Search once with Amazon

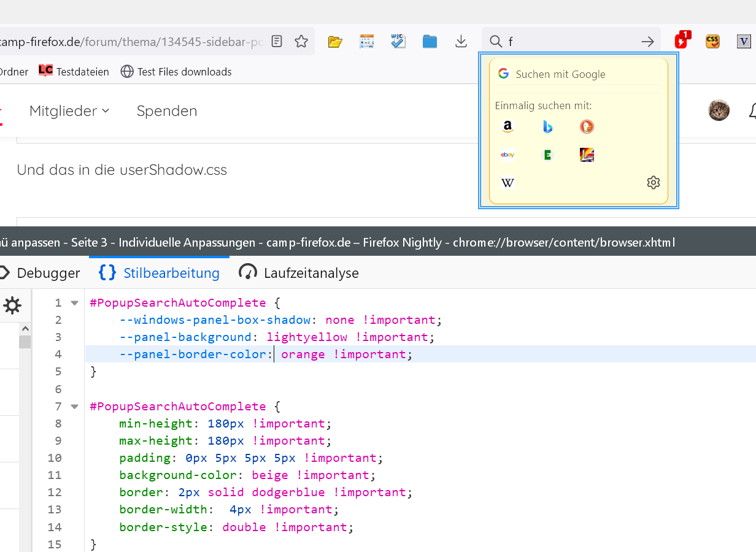pos(507,127)
